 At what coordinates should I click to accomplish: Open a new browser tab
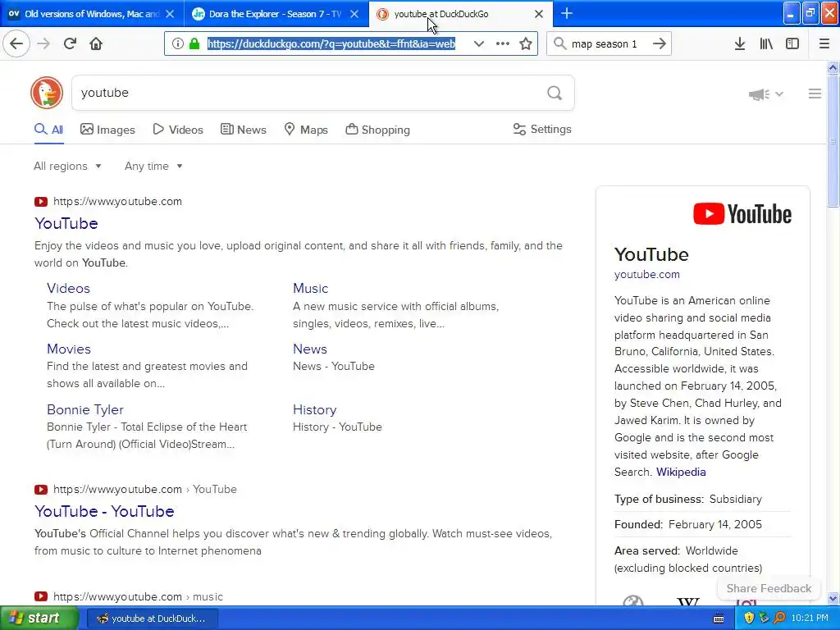(x=567, y=13)
